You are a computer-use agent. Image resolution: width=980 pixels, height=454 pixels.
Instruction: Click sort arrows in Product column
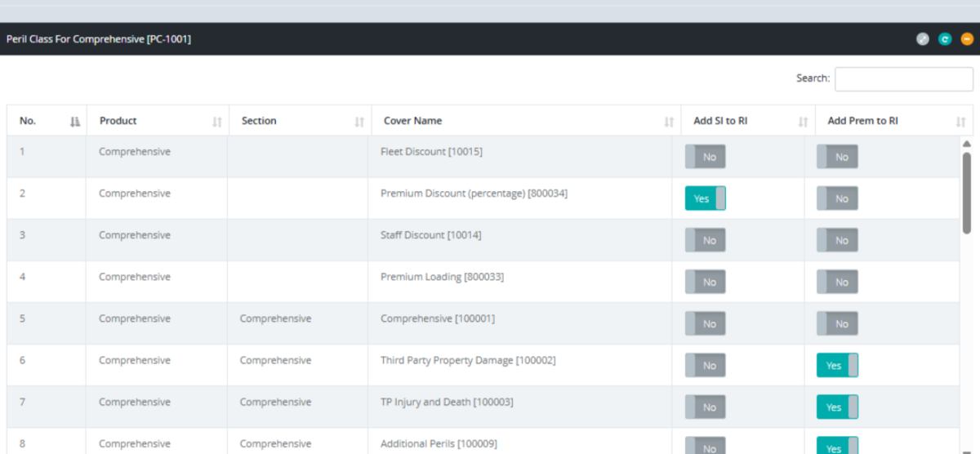(217, 122)
